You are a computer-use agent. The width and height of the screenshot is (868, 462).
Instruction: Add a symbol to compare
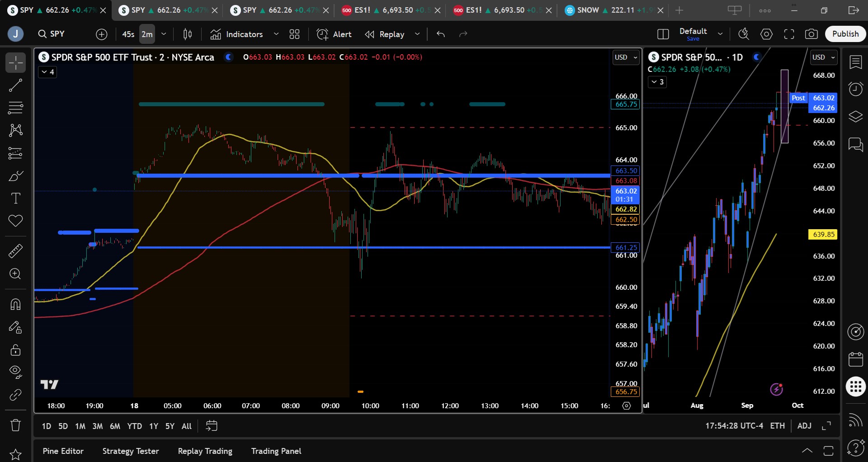(102, 34)
